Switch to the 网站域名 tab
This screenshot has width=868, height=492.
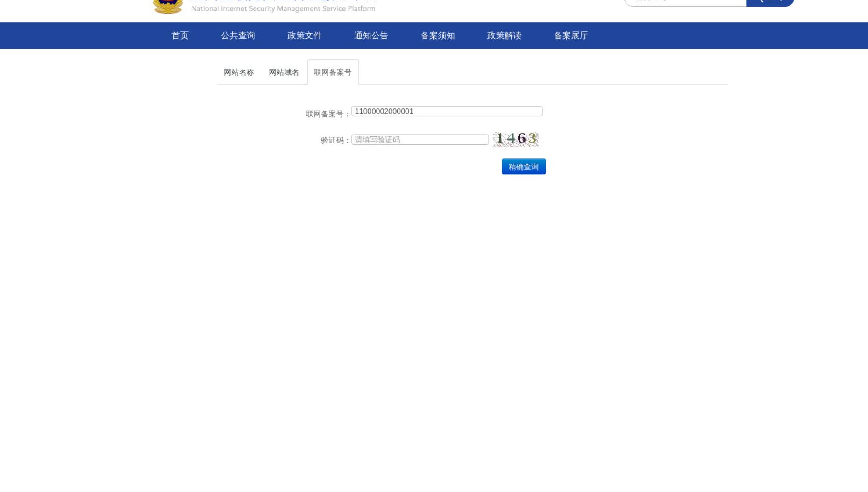[284, 72]
